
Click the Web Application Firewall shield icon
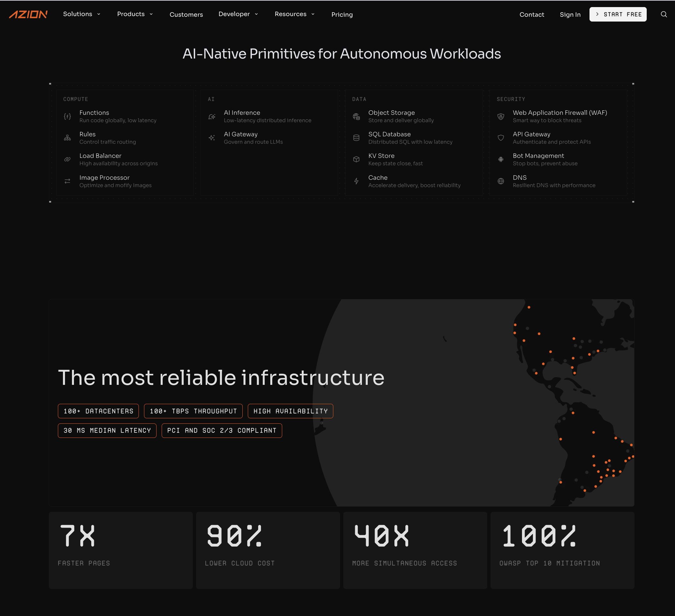(x=500, y=116)
